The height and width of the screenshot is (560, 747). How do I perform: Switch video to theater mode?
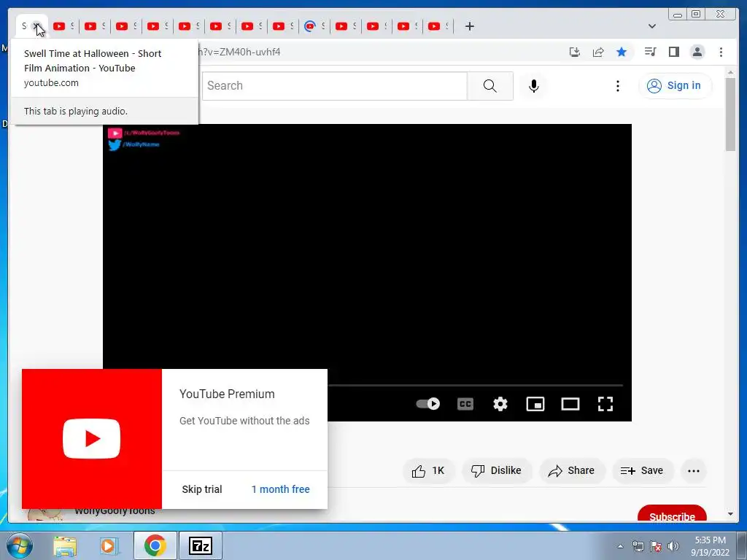(570, 404)
